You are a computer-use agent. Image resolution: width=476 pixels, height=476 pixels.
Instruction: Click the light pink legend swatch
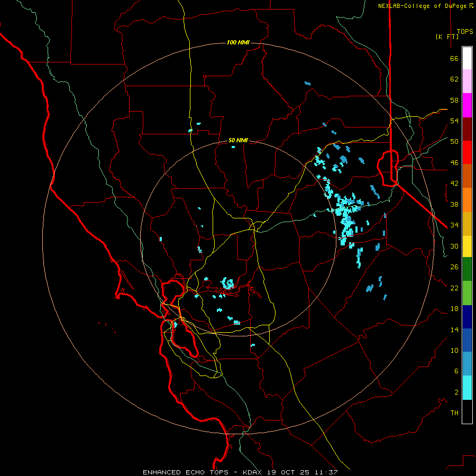(x=467, y=81)
